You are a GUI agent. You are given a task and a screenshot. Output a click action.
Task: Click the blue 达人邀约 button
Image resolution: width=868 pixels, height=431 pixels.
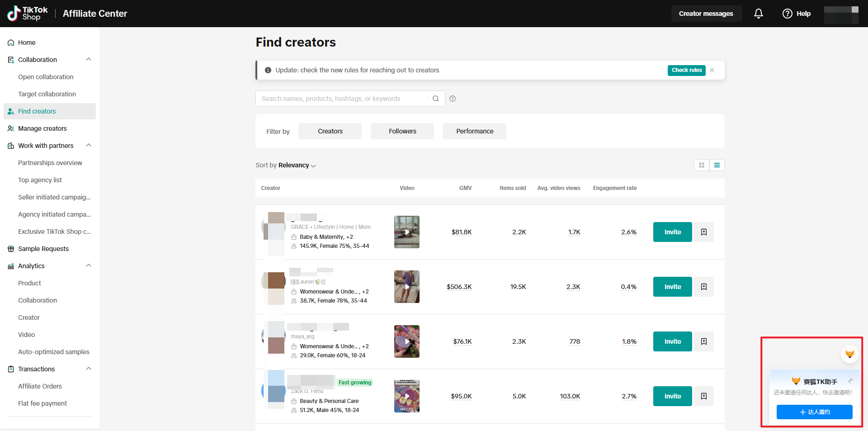pos(815,412)
